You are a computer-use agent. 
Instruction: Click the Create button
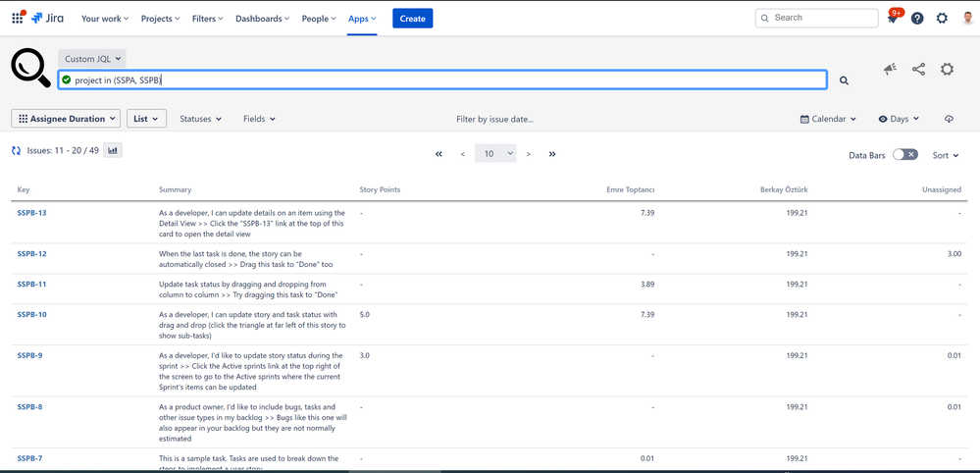coord(412,19)
